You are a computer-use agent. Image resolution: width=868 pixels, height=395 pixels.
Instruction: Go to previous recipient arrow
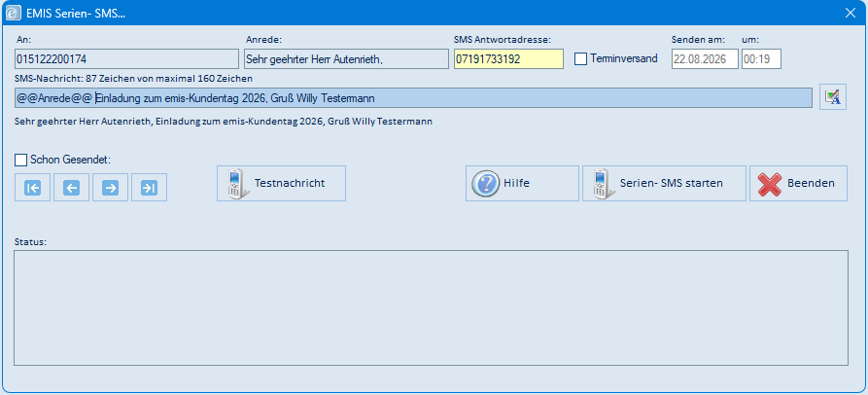(71, 188)
